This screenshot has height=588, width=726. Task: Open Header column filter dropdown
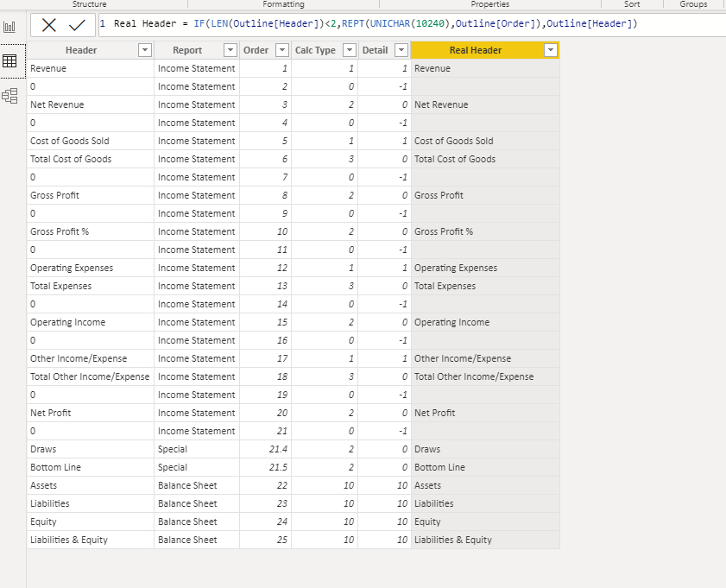click(145, 50)
